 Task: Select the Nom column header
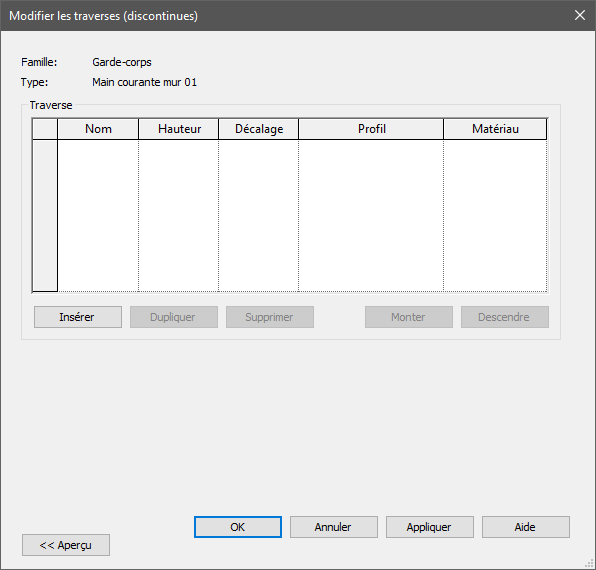click(x=98, y=129)
